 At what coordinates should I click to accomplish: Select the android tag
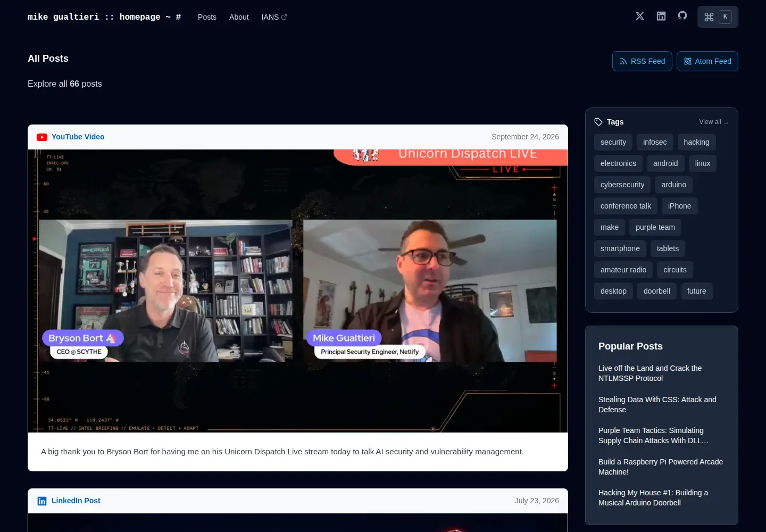[x=665, y=163]
